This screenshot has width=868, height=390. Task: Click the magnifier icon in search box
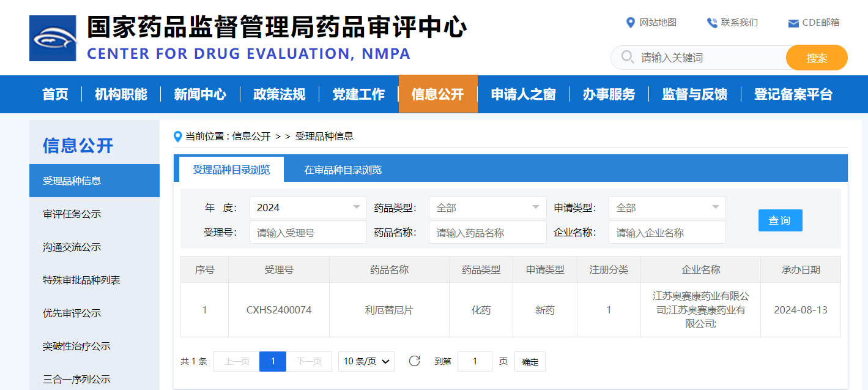(x=627, y=57)
